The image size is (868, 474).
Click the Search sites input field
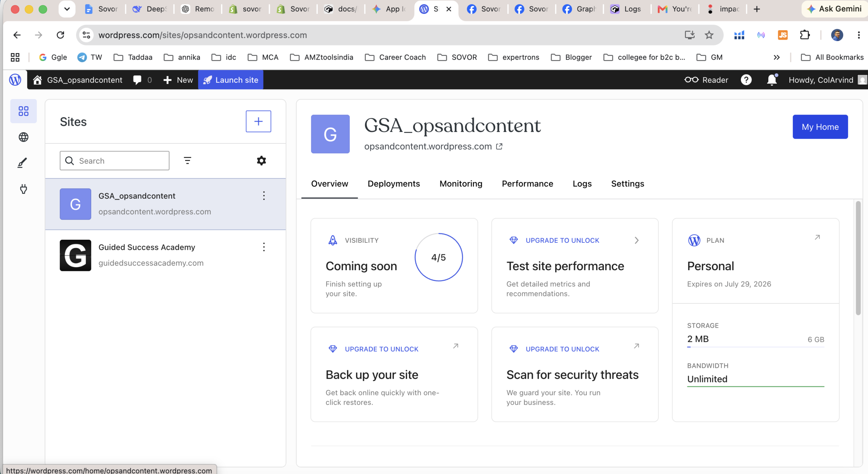coord(115,161)
